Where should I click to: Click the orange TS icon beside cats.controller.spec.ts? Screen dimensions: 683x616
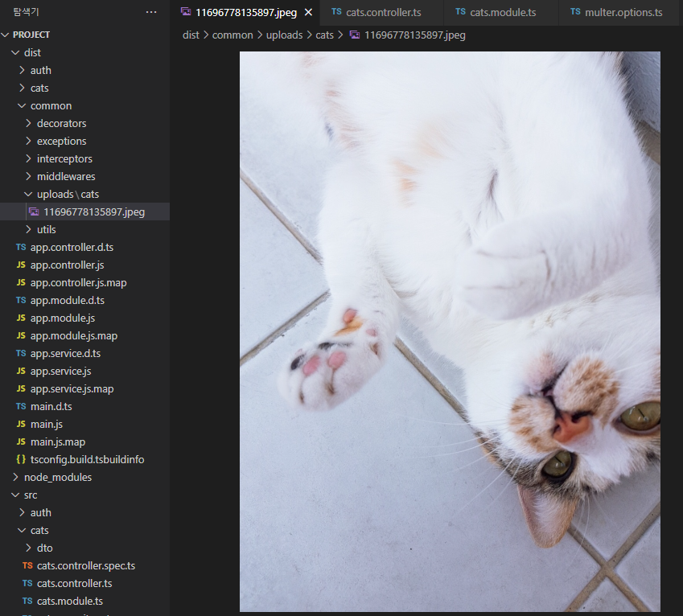[27, 565]
